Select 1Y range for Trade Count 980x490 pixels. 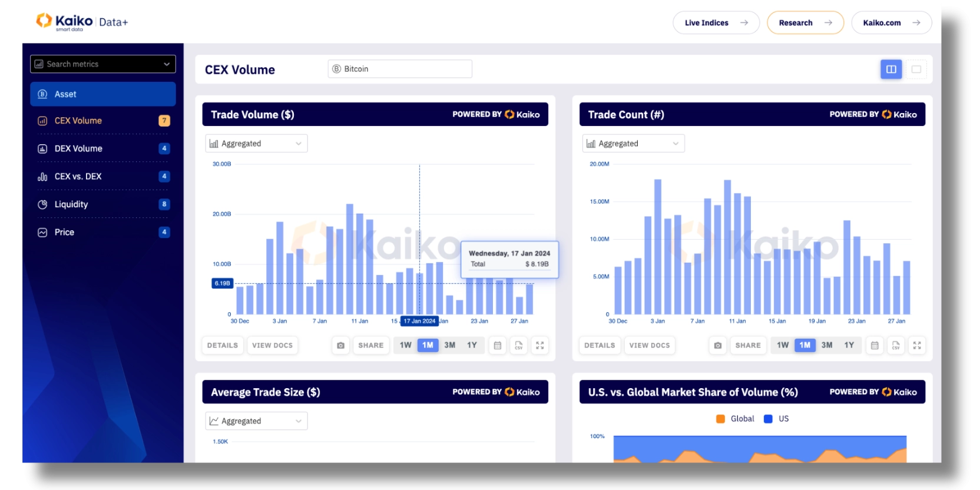click(x=849, y=345)
